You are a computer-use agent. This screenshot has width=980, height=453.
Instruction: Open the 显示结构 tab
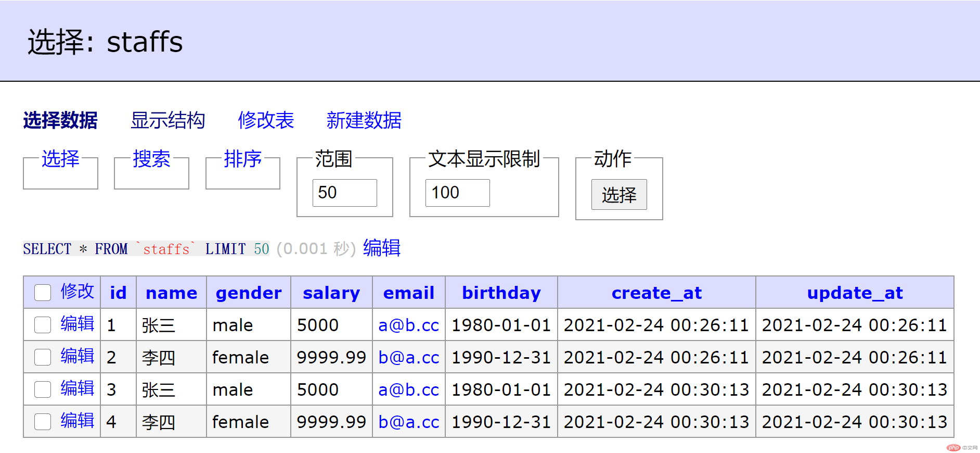tap(168, 120)
